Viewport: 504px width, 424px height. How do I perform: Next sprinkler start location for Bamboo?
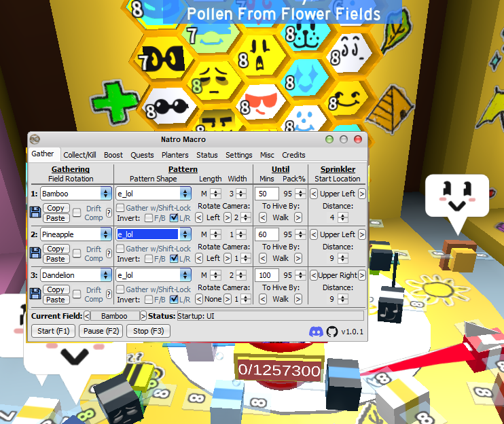coord(362,194)
